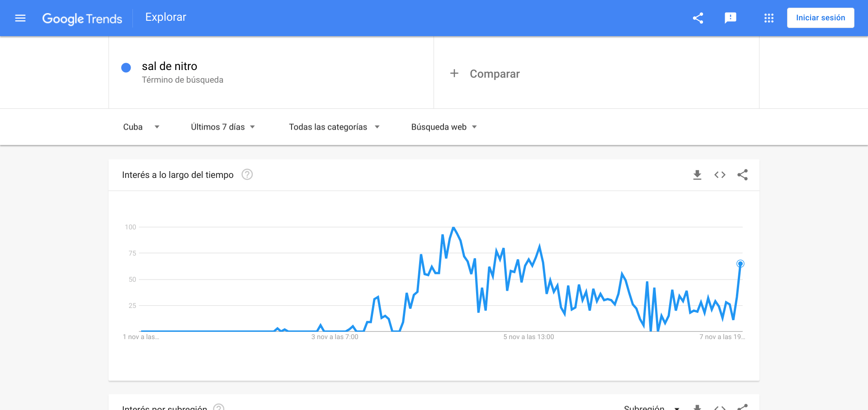Open the Búsqueda web dropdown
This screenshot has height=410, width=868.
pyautogui.click(x=444, y=127)
